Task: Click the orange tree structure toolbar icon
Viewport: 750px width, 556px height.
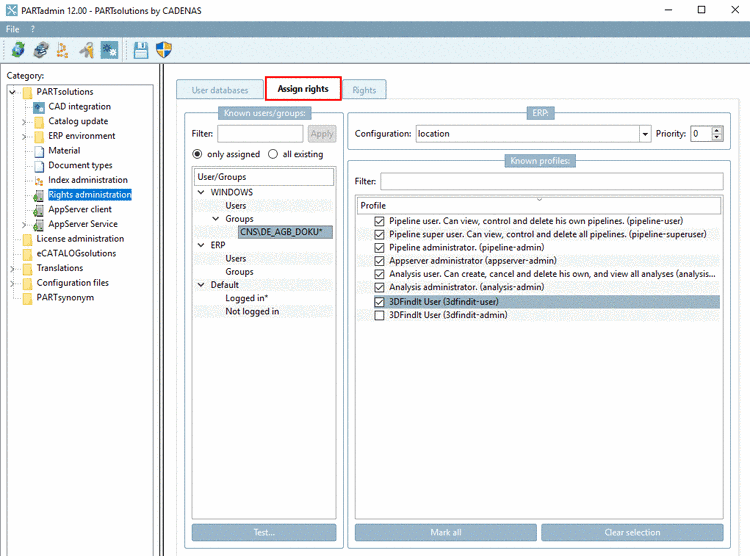Action: [x=63, y=49]
